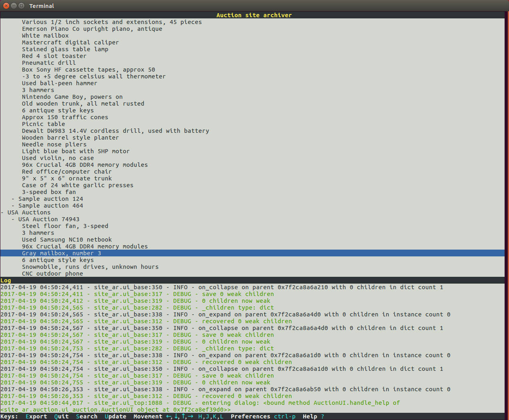Select Stained glass table lamp item
The image size is (509, 420).
coord(65,49)
